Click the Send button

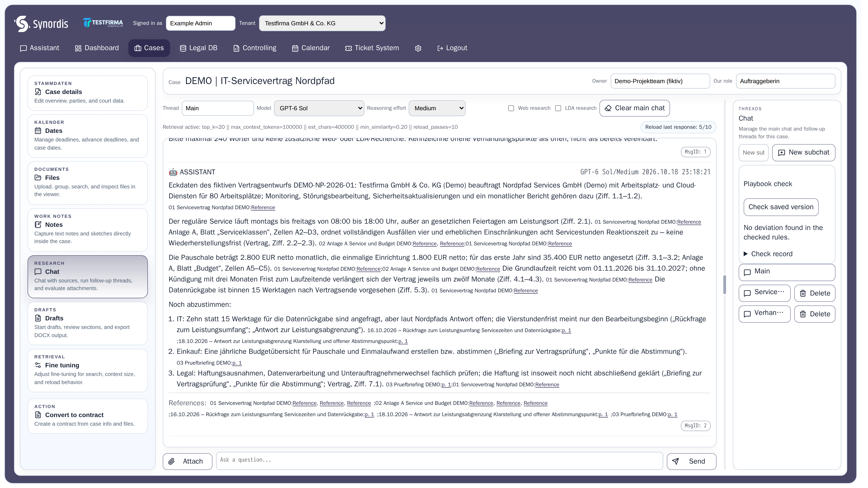click(697, 465)
